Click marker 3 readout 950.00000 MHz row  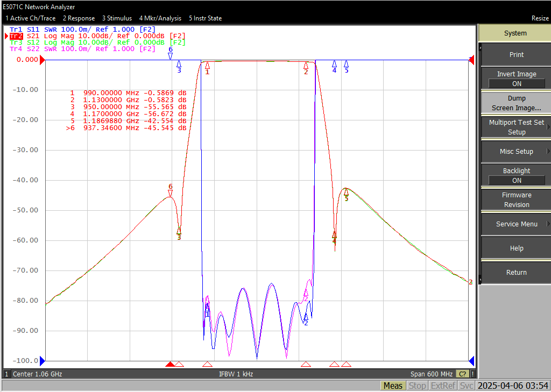coord(128,107)
